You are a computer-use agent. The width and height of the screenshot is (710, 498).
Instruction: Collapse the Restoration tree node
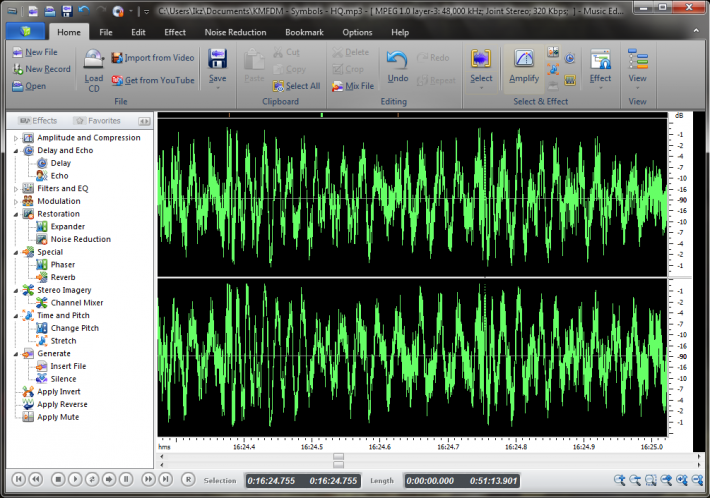(16, 214)
